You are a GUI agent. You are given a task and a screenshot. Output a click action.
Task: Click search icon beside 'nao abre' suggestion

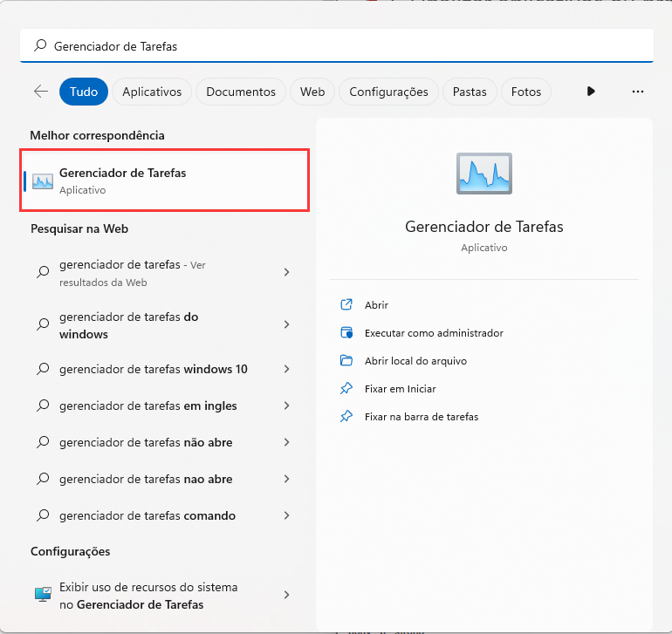[x=43, y=479]
